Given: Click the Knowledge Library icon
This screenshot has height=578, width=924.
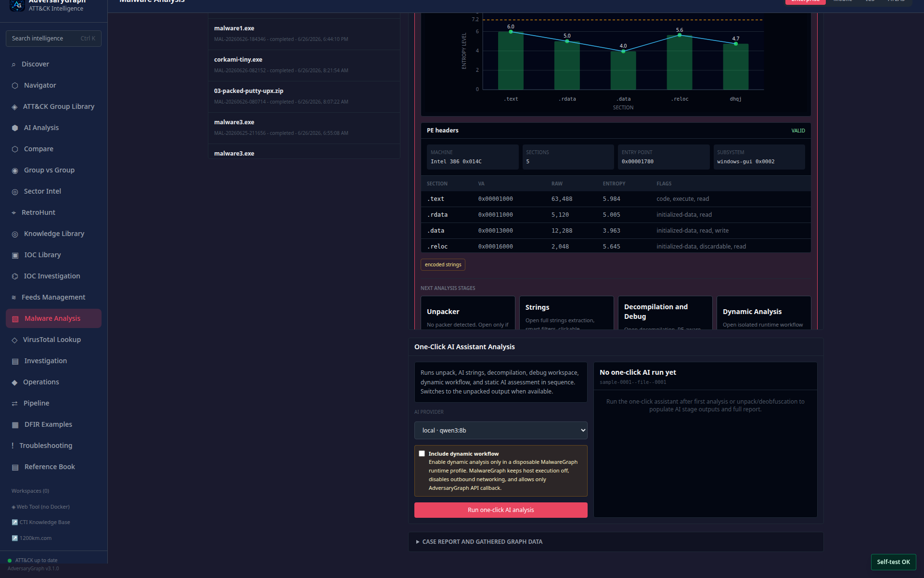Looking at the screenshot, I should [15, 234].
